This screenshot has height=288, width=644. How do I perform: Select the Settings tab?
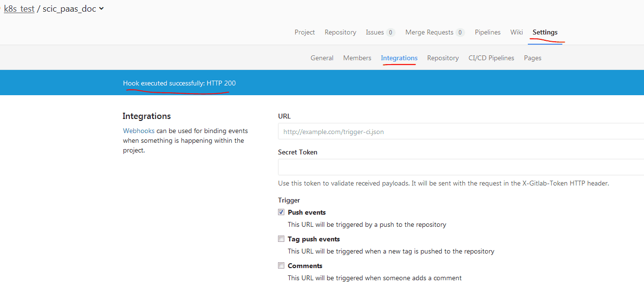545,32
